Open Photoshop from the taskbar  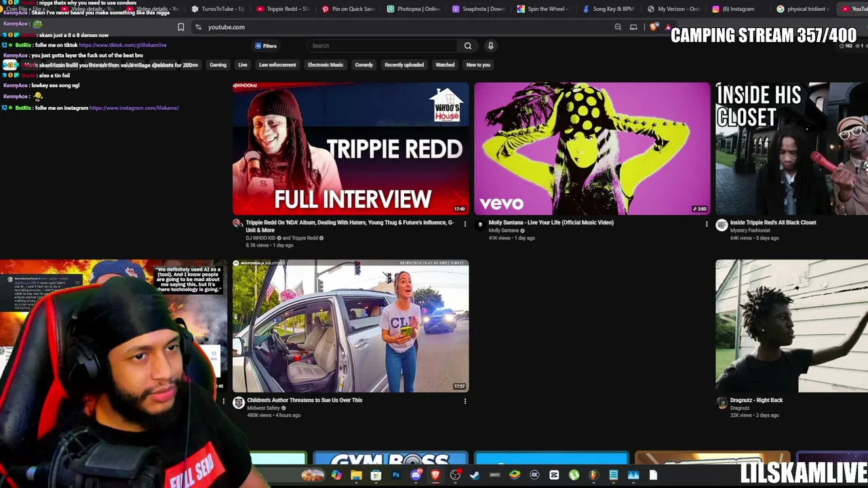coord(396,475)
